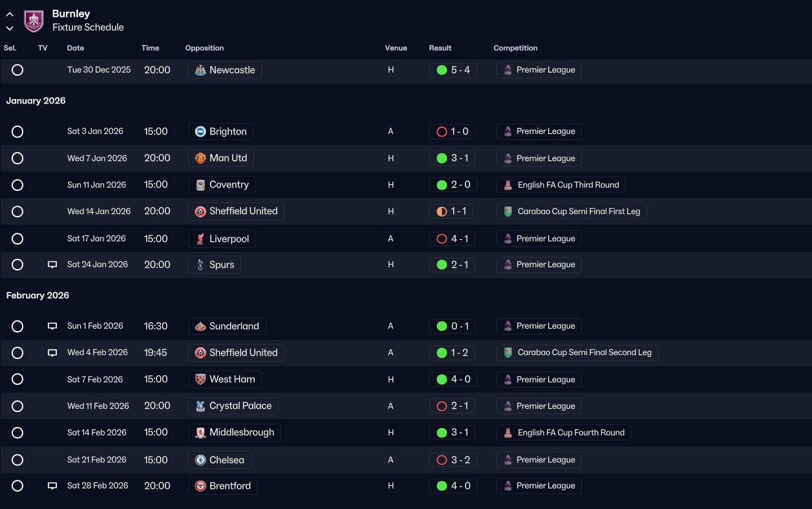
Task: Open the Crystal Palace opposition link
Action: (233, 406)
